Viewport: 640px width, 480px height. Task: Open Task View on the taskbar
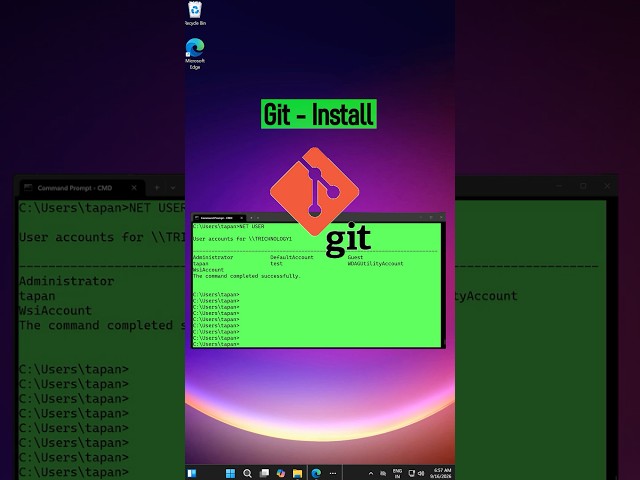[x=264, y=473]
